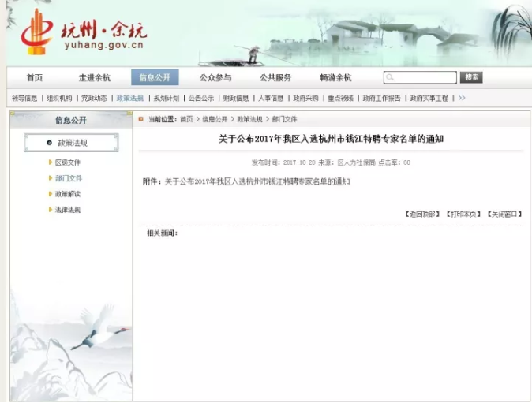The image size is (532, 403).
Task: Click 返回顶部 to return to top
Action: (x=422, y=215)
